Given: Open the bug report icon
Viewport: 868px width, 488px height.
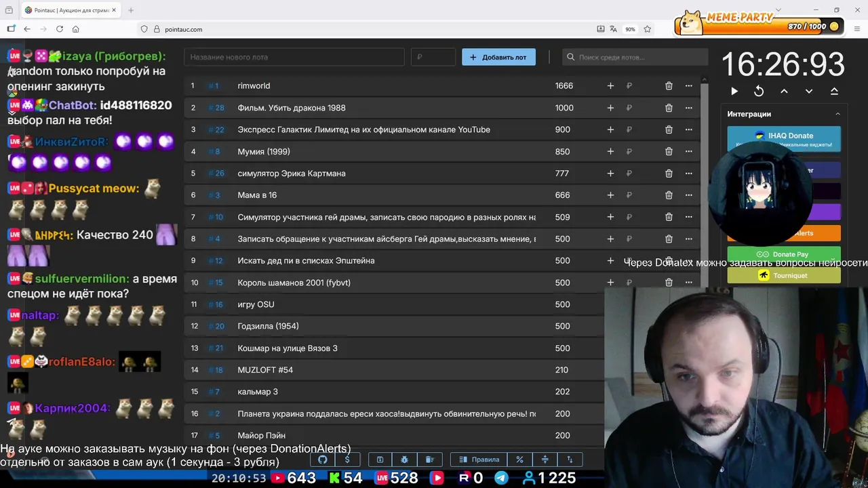Looking at the screenshot, I should (405, 460).
